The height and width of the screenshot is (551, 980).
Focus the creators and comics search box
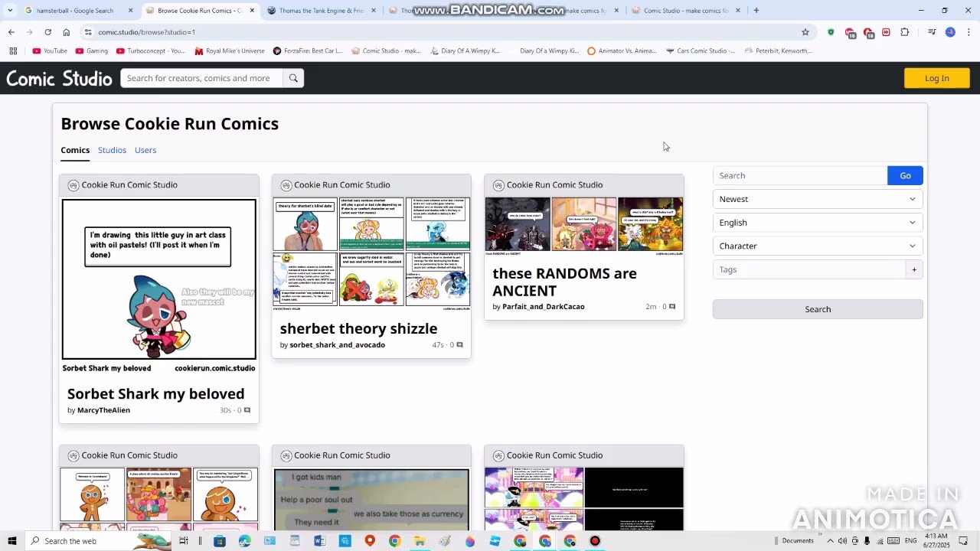(201, 78)
